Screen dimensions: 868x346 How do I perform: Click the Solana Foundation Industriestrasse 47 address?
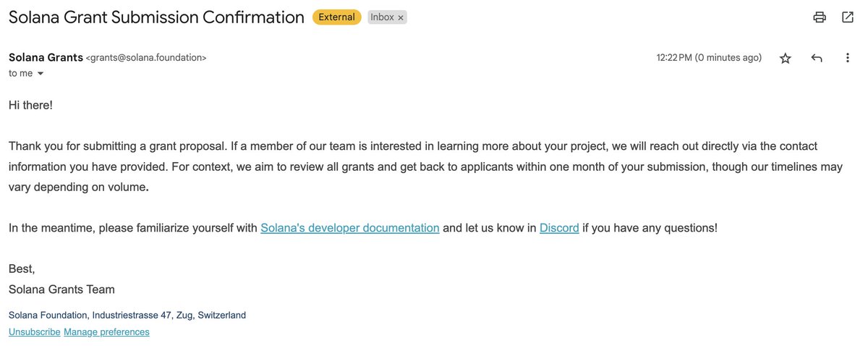pos(127,316)
